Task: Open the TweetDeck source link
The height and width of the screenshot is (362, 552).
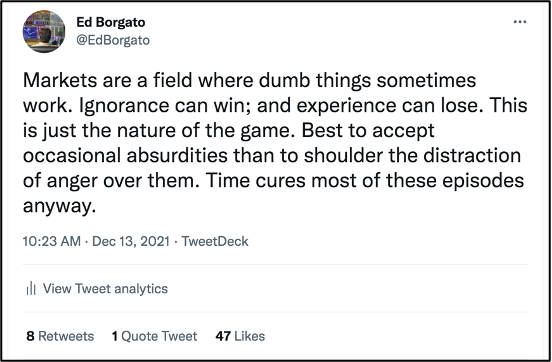Action: [x=215, y=241]
